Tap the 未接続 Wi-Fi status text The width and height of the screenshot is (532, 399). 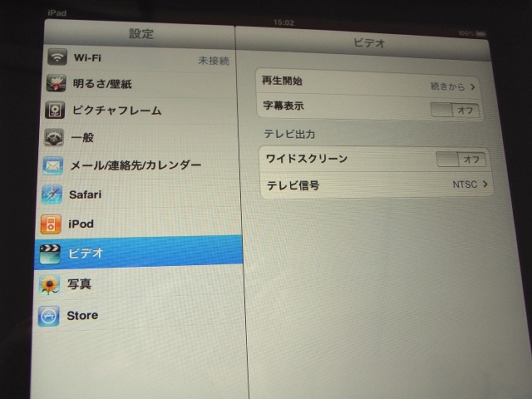click(213, 61)
